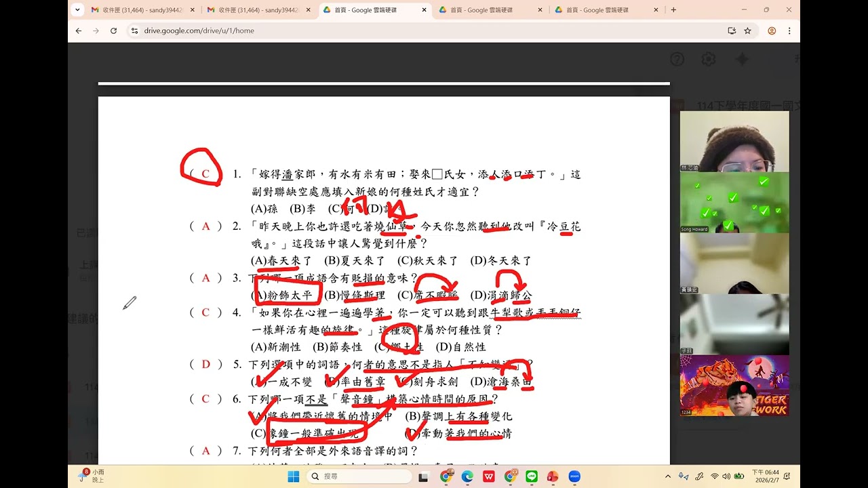Image resolution: width=868 pixels, height=488 pixels.
Task: Click the answer A beside question 7
Action: [205, 451]
